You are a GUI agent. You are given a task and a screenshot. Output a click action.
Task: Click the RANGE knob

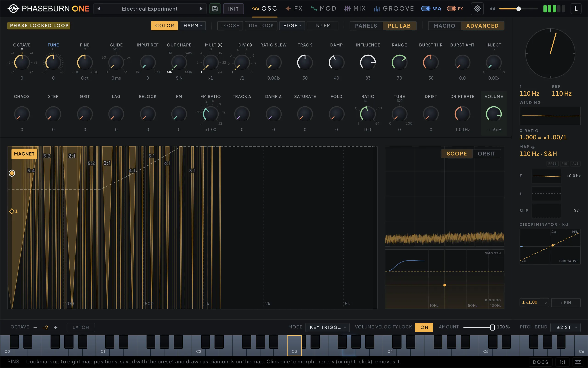399,62
